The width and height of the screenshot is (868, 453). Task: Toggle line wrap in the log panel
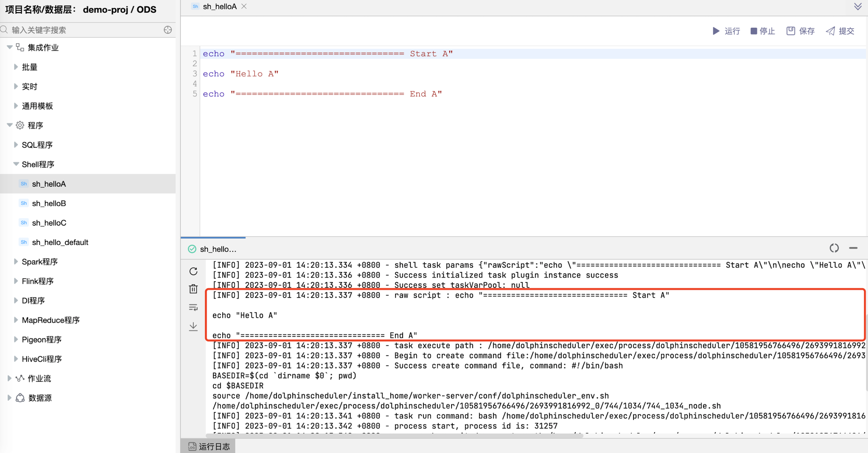tap(193, 307)
